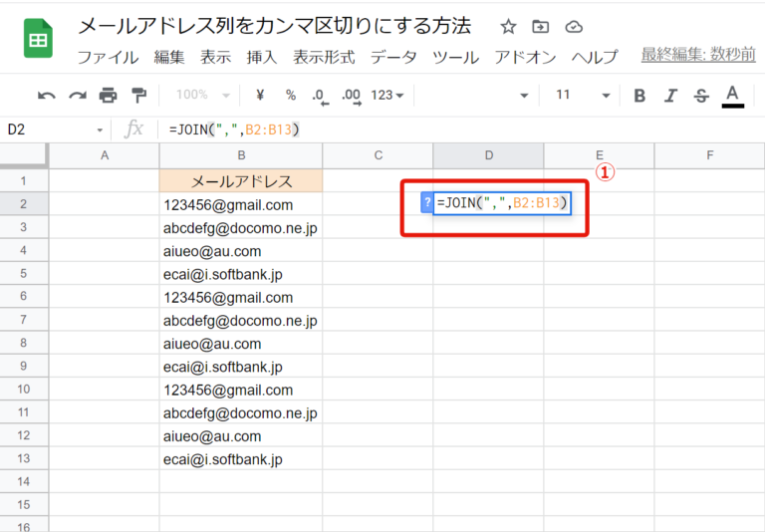Click the formula help question mark
Screen dimensions: 765x532
[x=427, y=202]
